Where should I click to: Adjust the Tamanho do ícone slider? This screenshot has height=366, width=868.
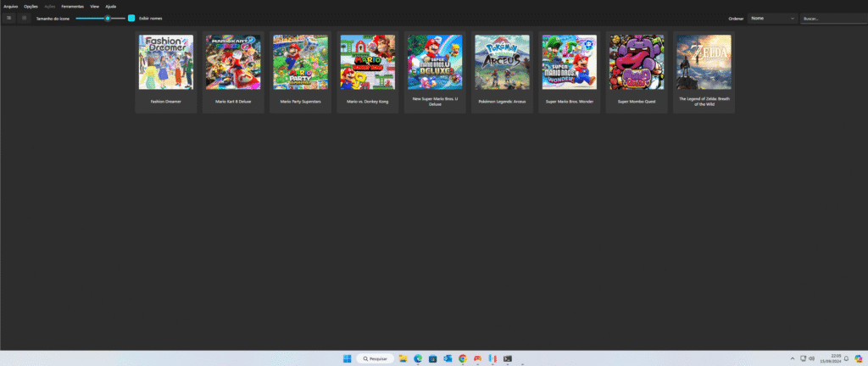click(100, 19)
